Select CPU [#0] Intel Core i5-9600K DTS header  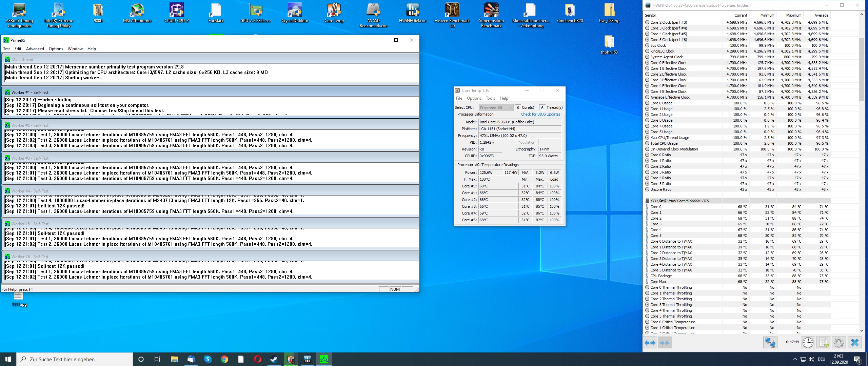[737, 201]
